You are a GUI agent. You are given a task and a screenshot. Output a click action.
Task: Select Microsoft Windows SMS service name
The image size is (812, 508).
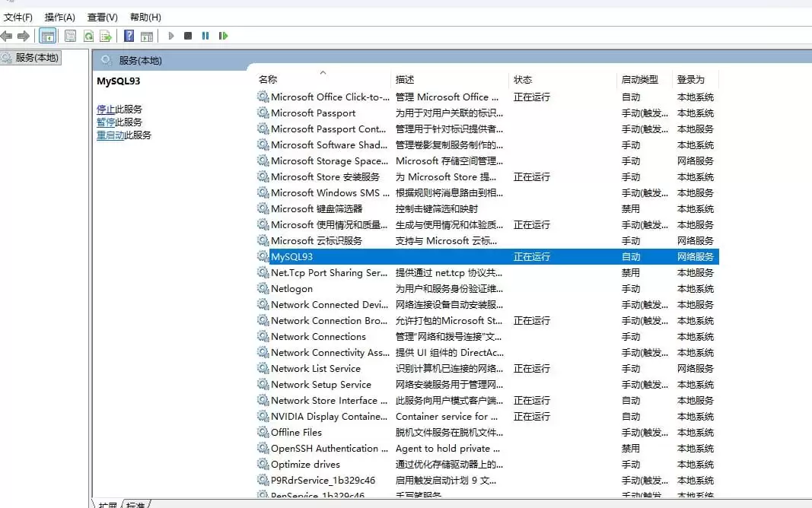(x=330, y=192)
